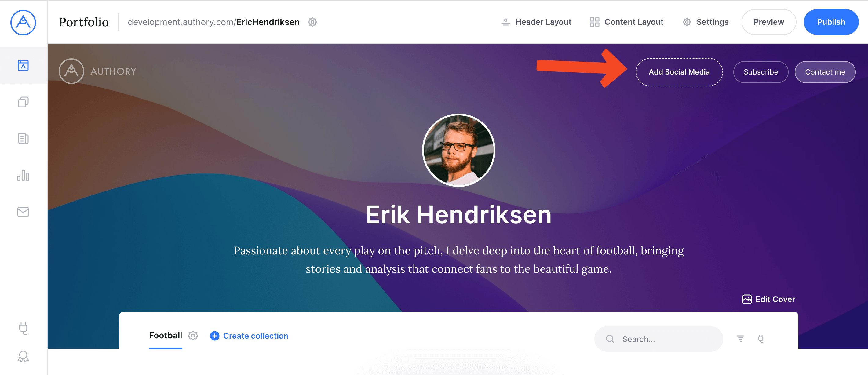Open the award badge sidebar icon

[x=23, y=356]
